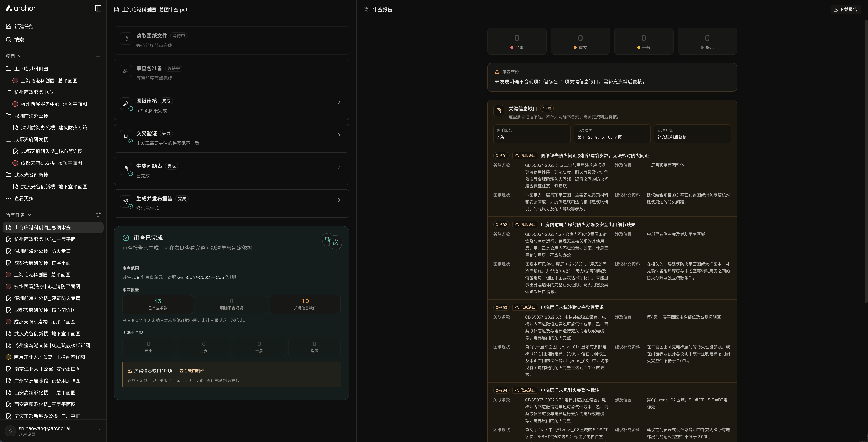This screenshot has height=442, width=868.
Task: Open 搜索 in the sidebar
Action: (x=19, y=39)
